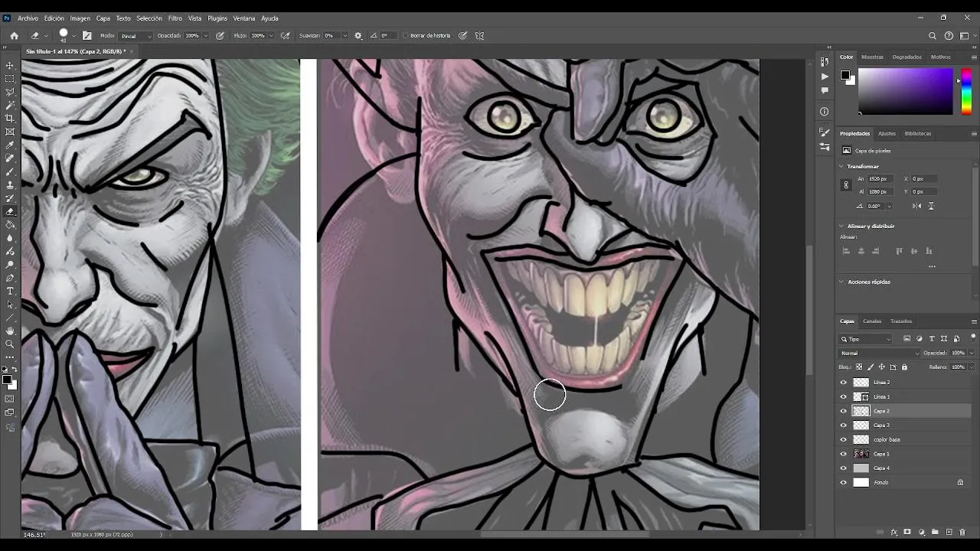Open the search icon in options bar
The height and width of the screenshot is (551, 980).
tap(933, 35)
